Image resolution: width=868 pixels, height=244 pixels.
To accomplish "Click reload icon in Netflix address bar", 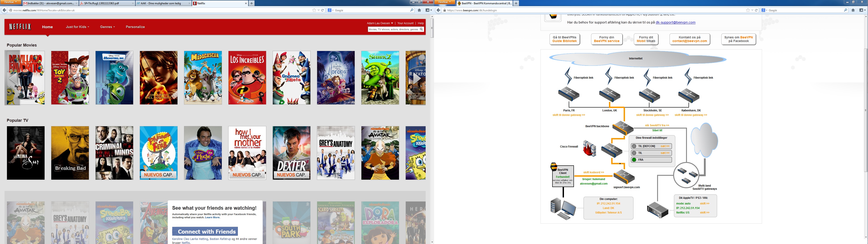I will tap(323, 10).
